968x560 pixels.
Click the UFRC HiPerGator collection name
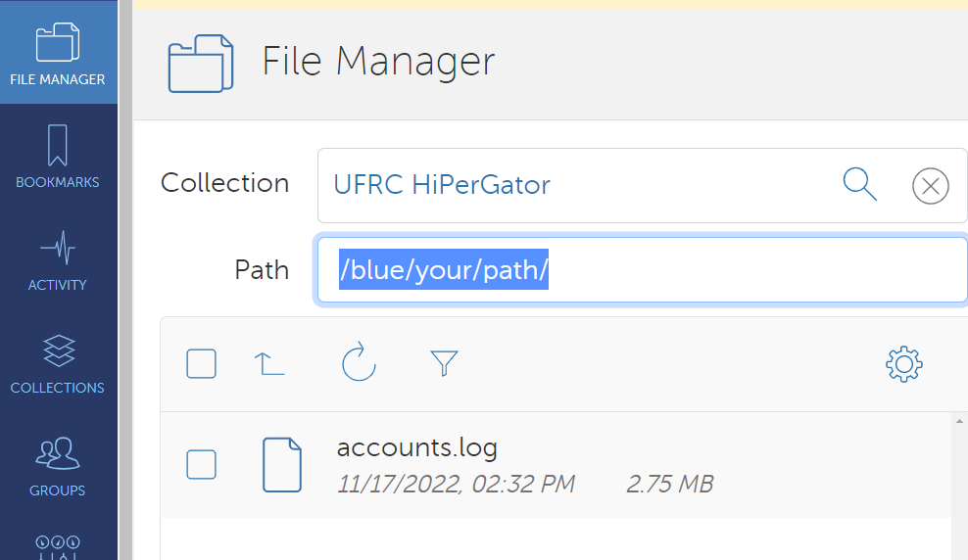442,184
